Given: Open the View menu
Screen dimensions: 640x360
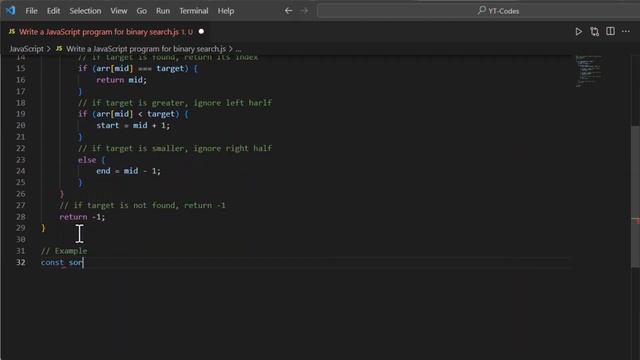Looking at the screenshot, I should [119, 11].
